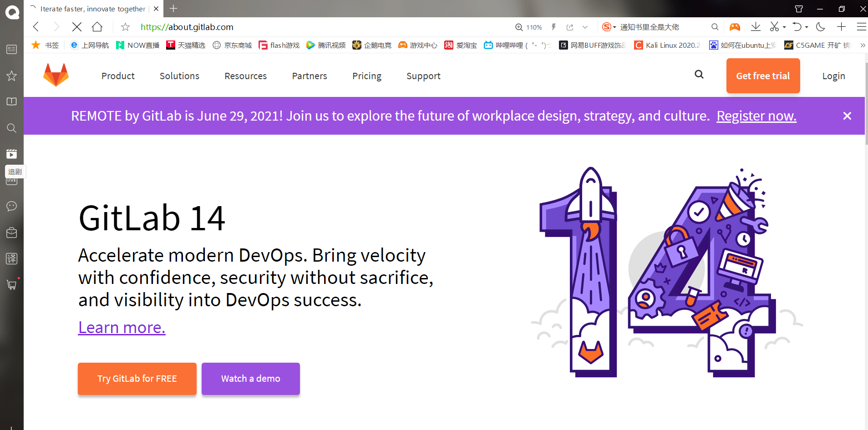The width and height of the screenshot is (868, 430).
Task: Open the search magnifier on the GitLab page
Action: tap(699, 75)
